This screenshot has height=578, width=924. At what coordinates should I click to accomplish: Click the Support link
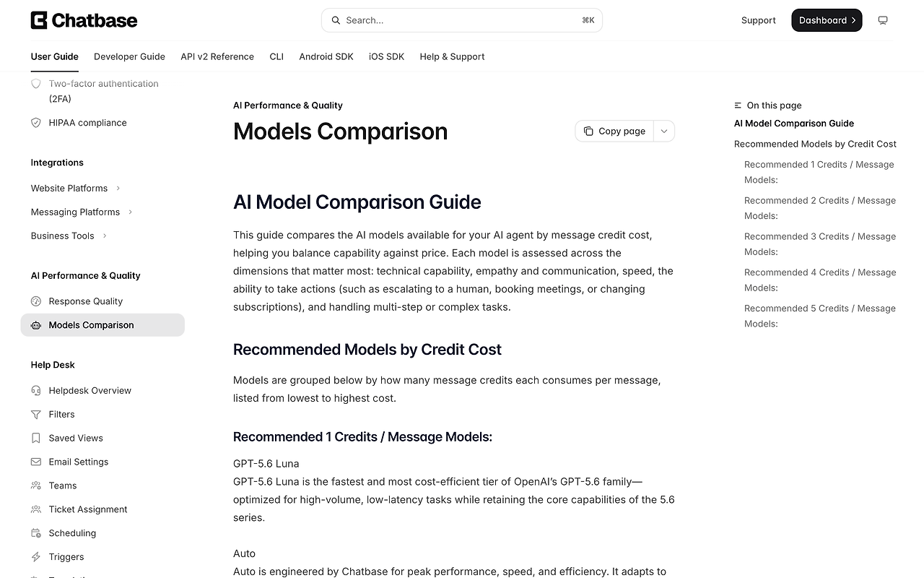coord(759,20)
